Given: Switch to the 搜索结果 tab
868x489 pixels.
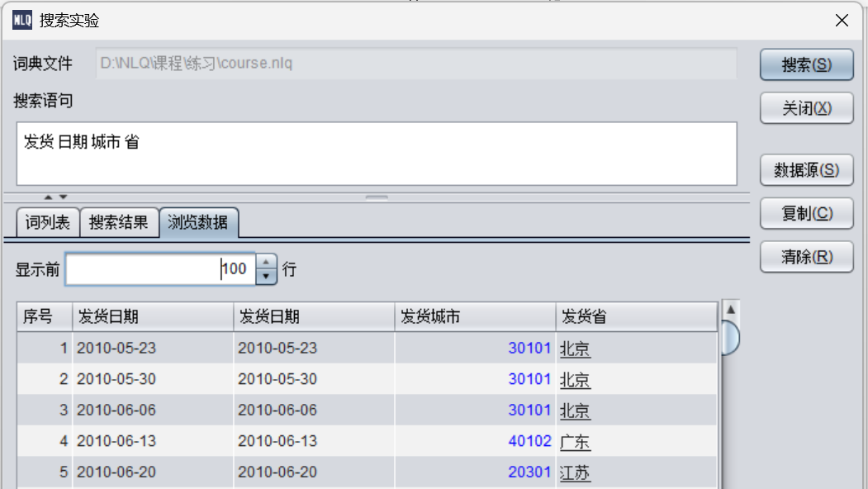Looking at the screenshot, I should click(x=119, y=222).
